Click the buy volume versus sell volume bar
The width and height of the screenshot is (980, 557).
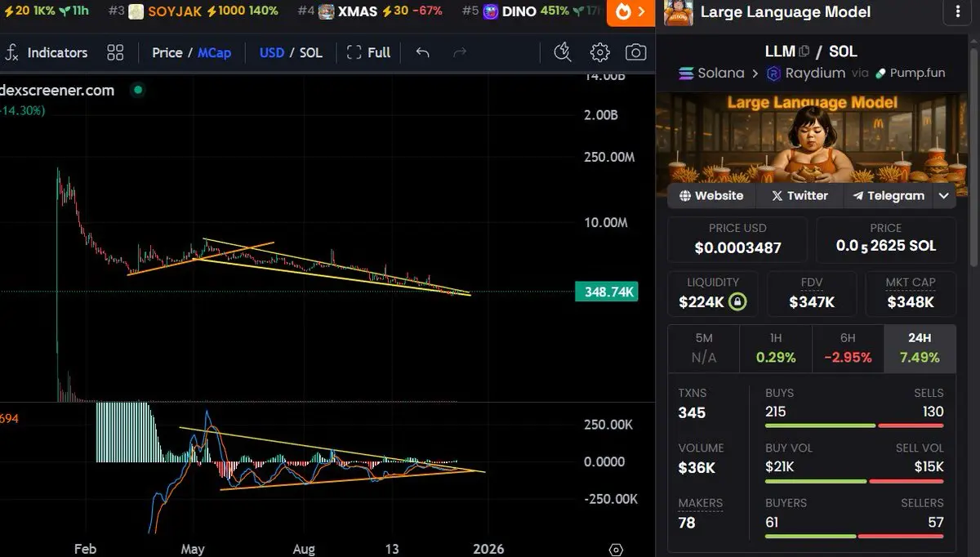coord(854,481)
